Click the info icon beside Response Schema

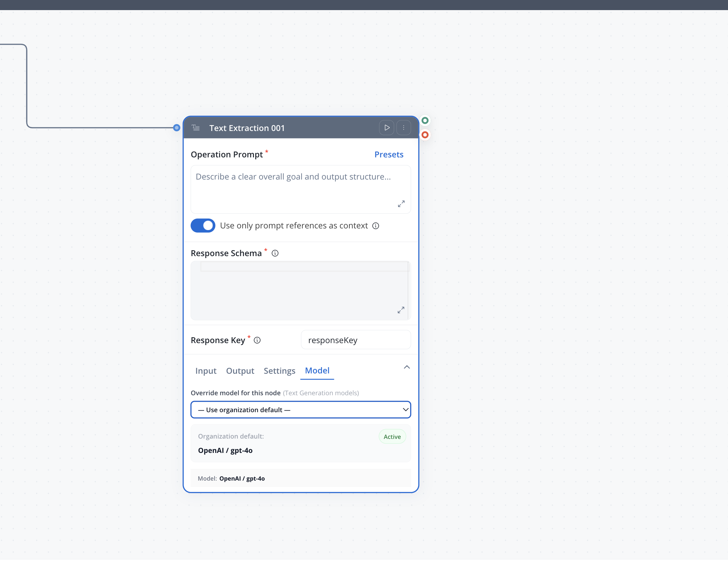(x=275, y=253)
